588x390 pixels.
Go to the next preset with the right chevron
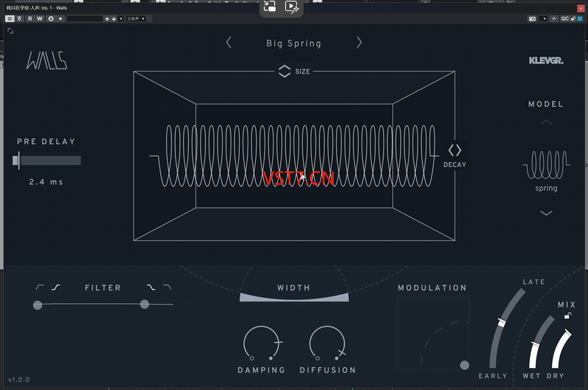point(359,43)
